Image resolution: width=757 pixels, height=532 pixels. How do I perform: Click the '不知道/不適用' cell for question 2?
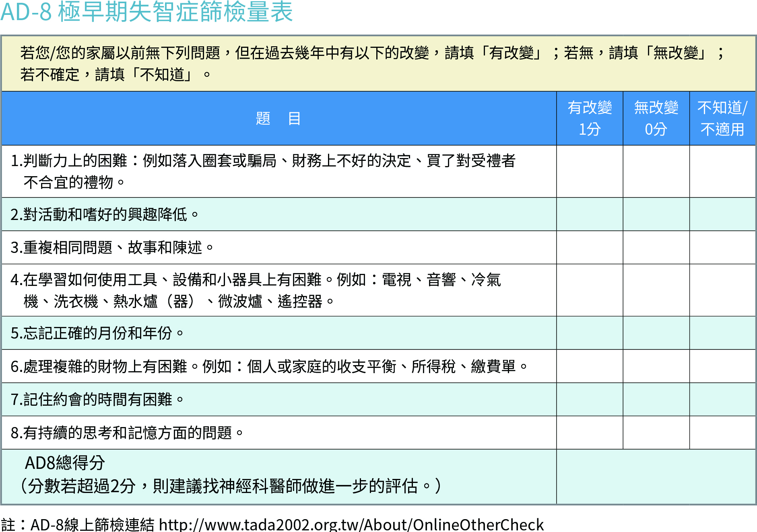(722, 214)
